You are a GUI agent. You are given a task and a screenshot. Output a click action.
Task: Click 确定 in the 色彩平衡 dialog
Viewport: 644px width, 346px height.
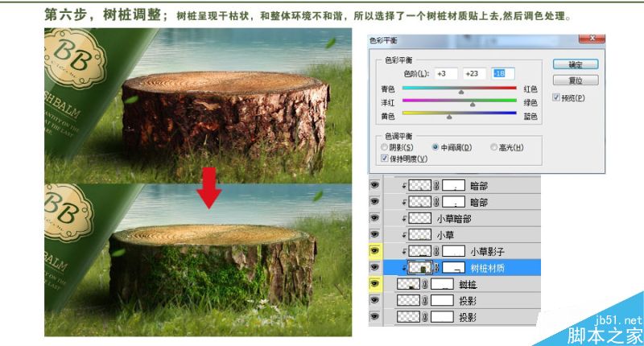pyautogui.click(x=576, y=64)
